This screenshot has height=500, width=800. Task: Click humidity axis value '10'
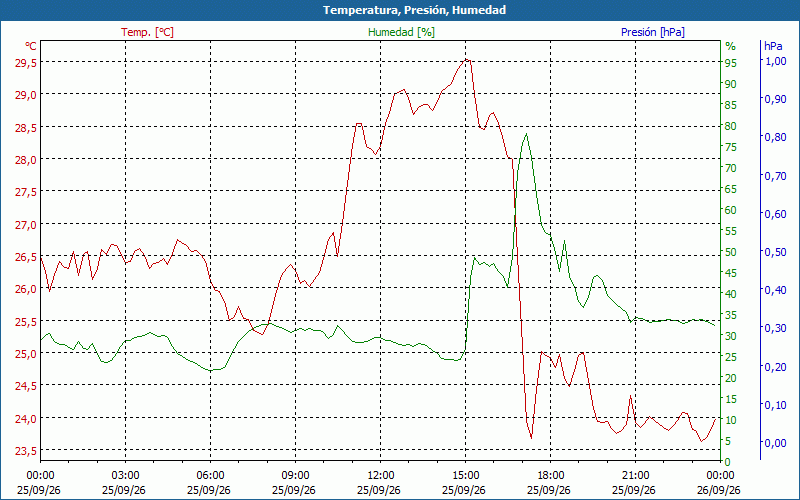(x=731, y=420)
